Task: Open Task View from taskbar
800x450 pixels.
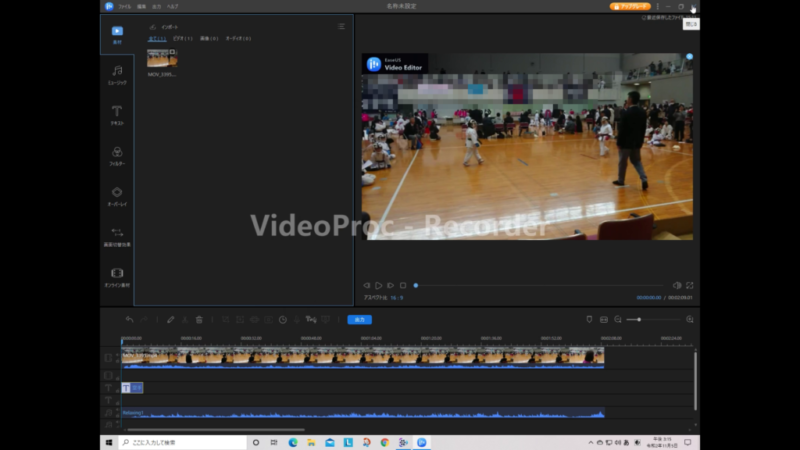Action: pos(274,442)
